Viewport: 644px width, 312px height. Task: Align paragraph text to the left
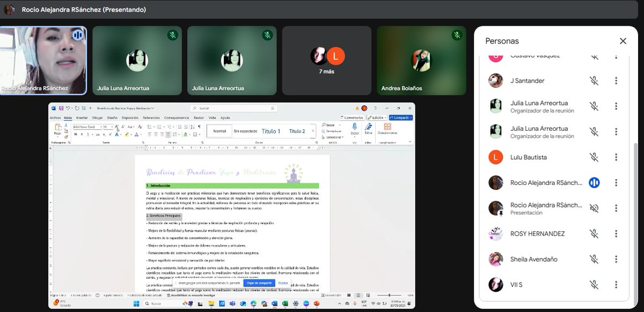click(150, 134)
